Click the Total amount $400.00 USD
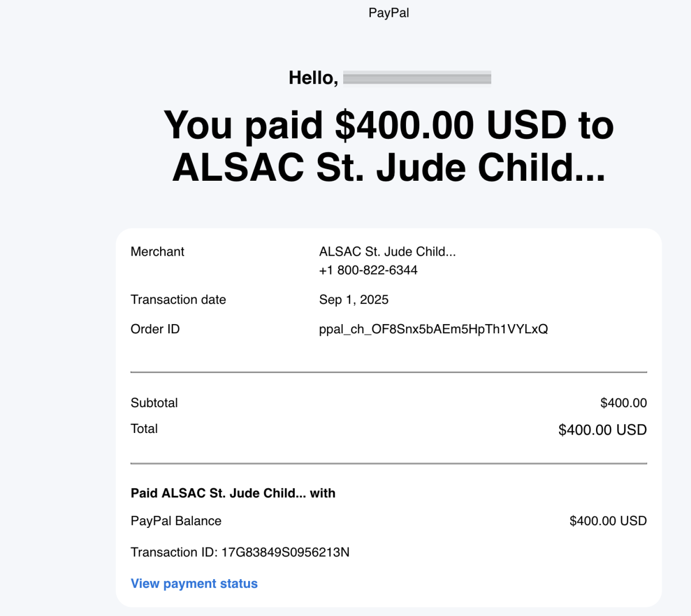The width and height of the screenshot is (691, 616). (x=602, y=429)
